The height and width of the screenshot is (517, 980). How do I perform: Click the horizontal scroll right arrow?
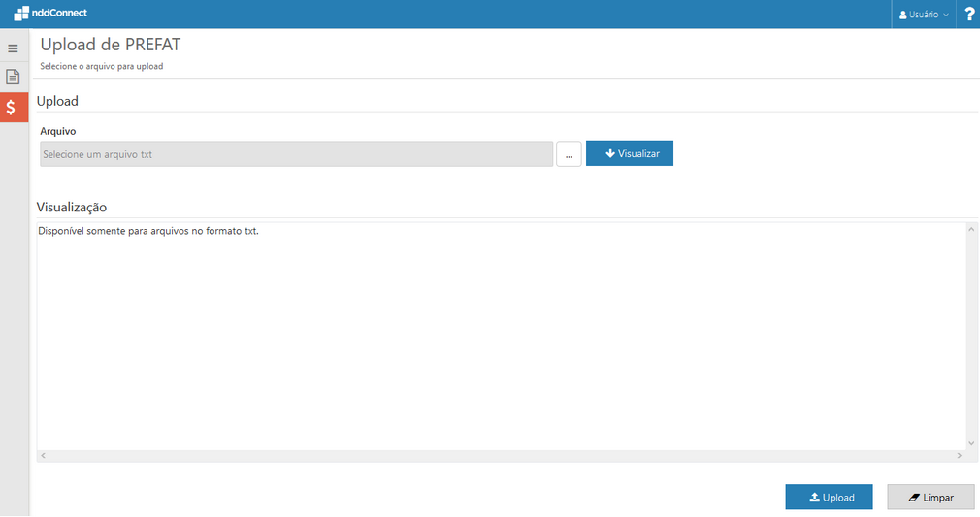960,456
